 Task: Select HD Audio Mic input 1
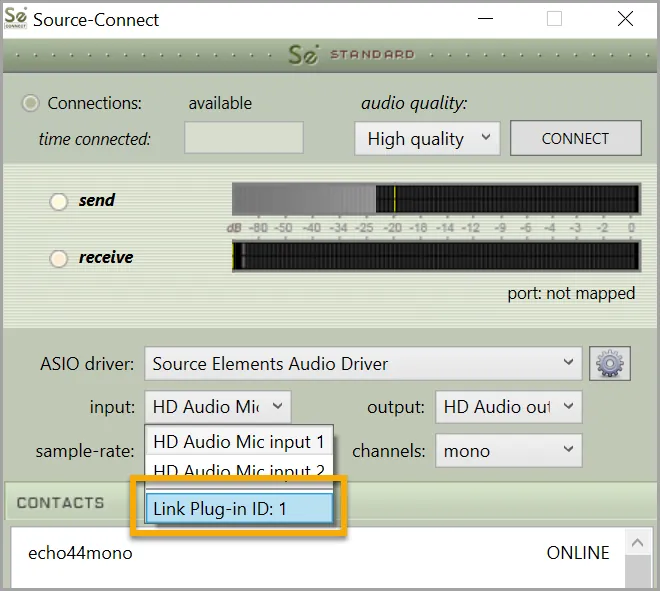click(239, 442)
